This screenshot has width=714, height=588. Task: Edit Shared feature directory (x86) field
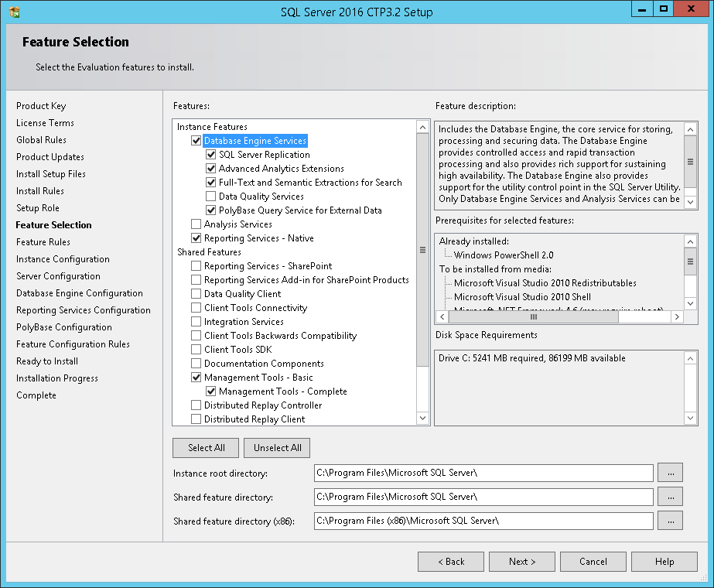coord(483,521)
